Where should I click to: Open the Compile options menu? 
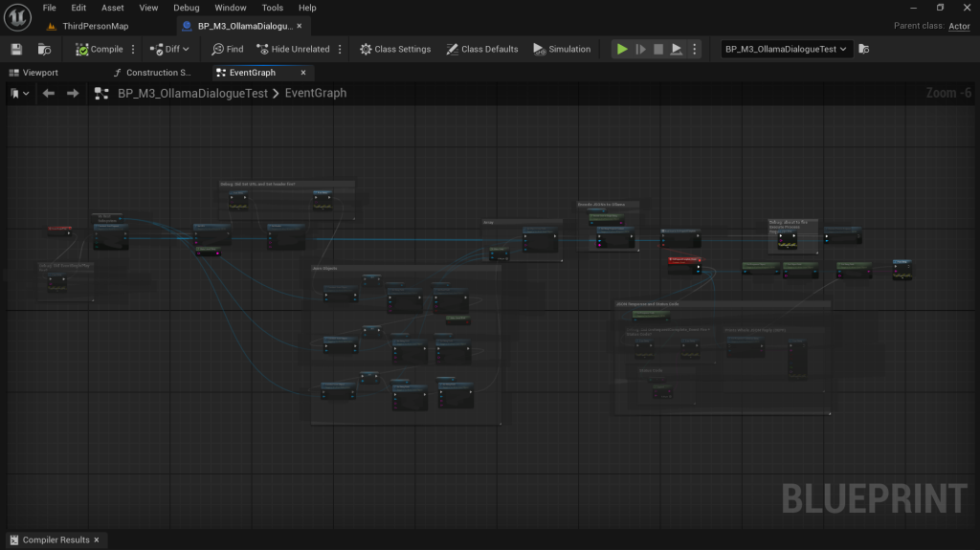(x=133, y=49)
